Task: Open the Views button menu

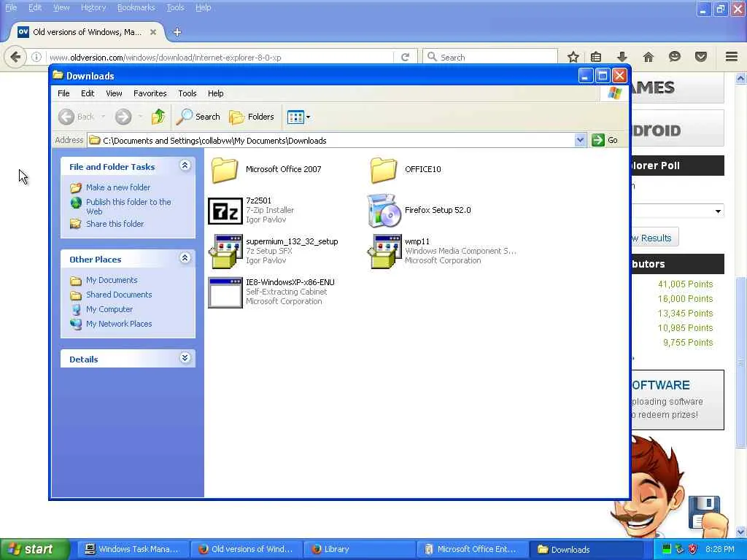Action: [298, 117]
